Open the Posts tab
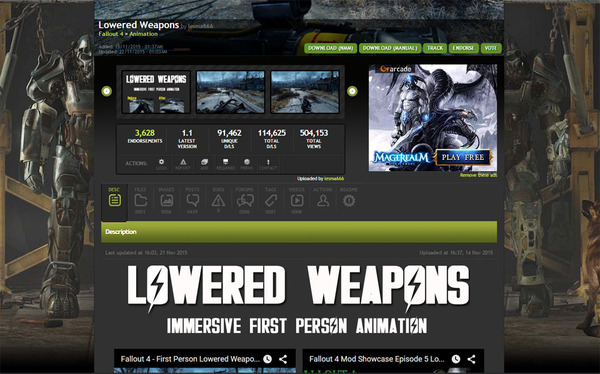Screen dimensions: 600x374 pos(192,200)
